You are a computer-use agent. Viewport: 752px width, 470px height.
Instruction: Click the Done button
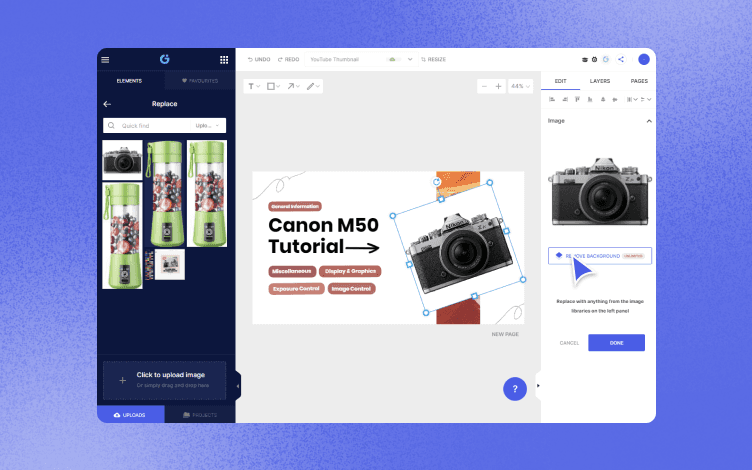(616, 343)
